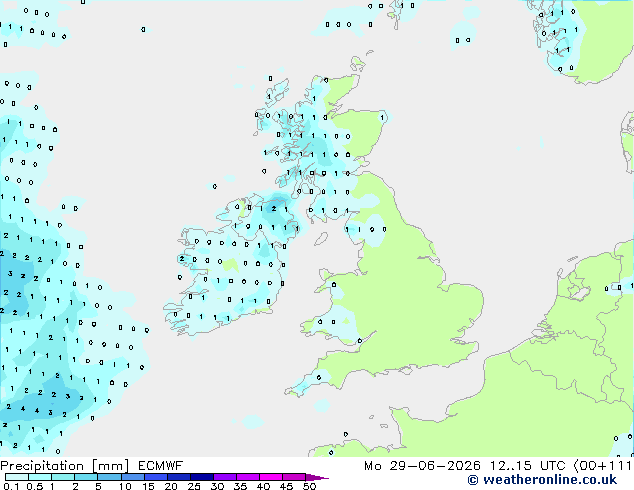Click the 30–35 mm purple legend swatch
634x490 pixels.
(224, 477)
